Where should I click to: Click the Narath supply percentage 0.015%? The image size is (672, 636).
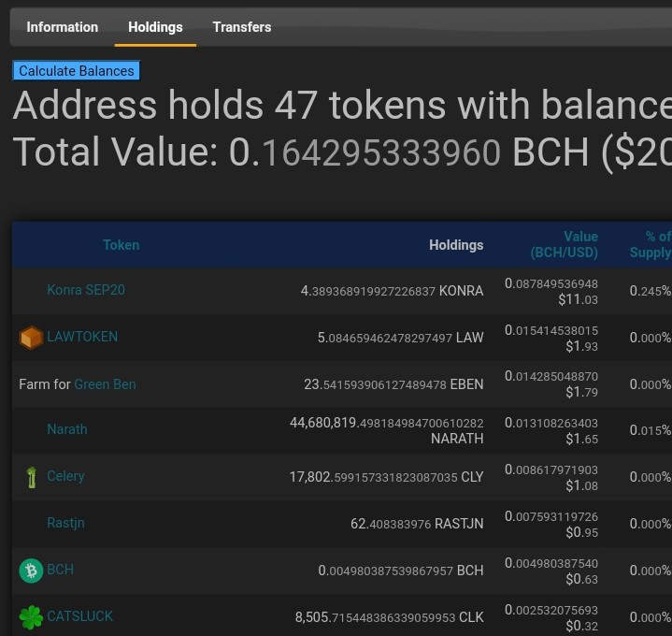(x=651, y=430)
